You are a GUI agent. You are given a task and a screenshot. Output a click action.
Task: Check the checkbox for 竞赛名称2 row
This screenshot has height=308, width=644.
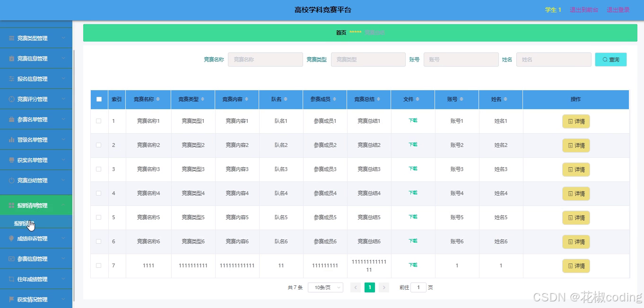click(x=99, y=145)
